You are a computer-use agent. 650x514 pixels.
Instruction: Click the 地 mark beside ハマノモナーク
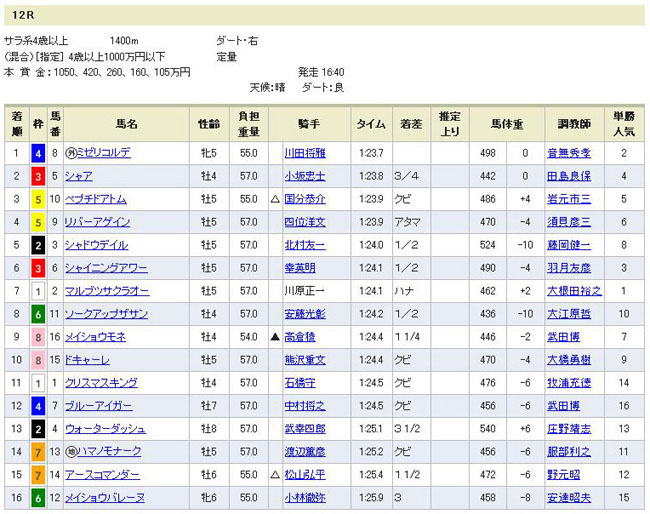71,452
